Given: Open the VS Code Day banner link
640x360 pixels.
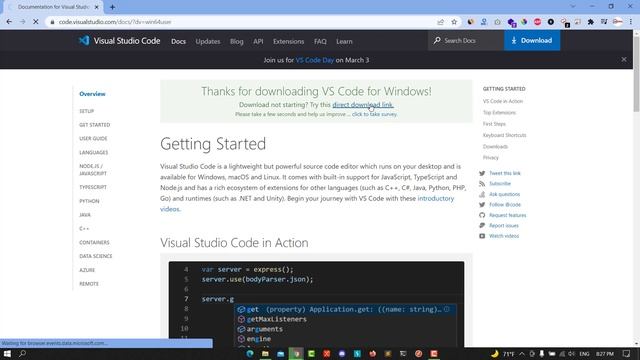Looking at the screenshot, I should point(315,60).
